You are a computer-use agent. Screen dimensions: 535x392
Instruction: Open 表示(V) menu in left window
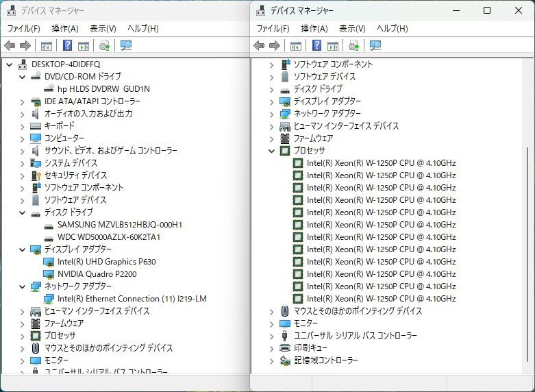click(103, 28)
